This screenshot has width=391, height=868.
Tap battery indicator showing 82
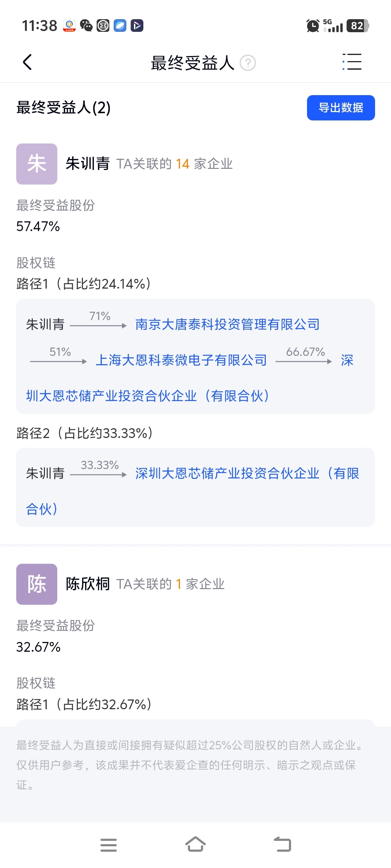pyautogui.click(x=357, y=26)
